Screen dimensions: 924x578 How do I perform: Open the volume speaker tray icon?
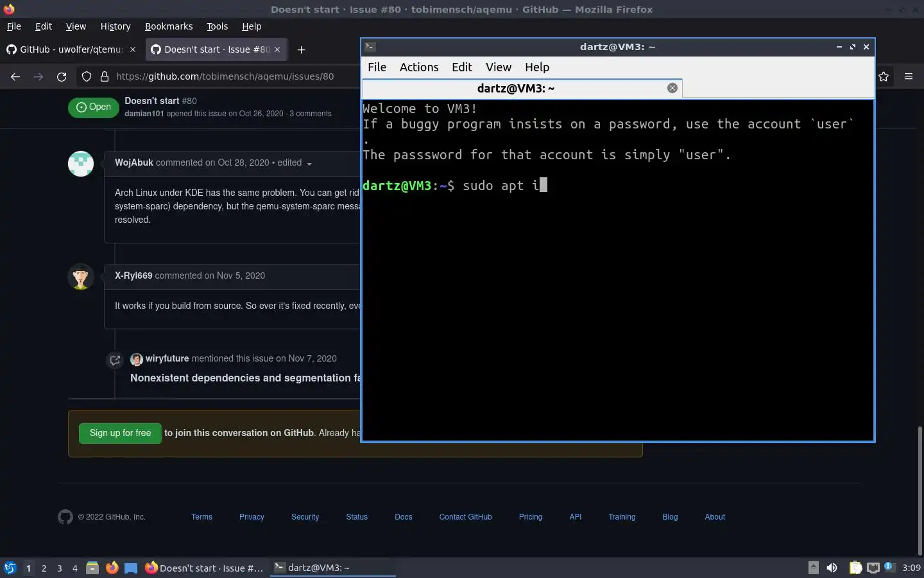coord(832,568)
